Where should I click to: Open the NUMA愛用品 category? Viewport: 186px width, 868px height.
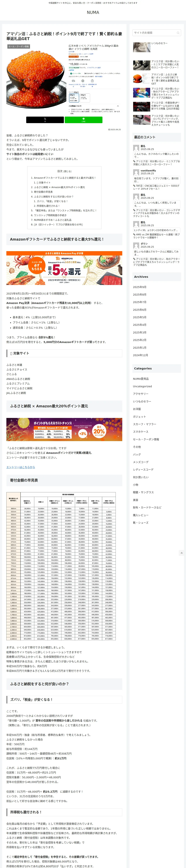pos(141,379)
